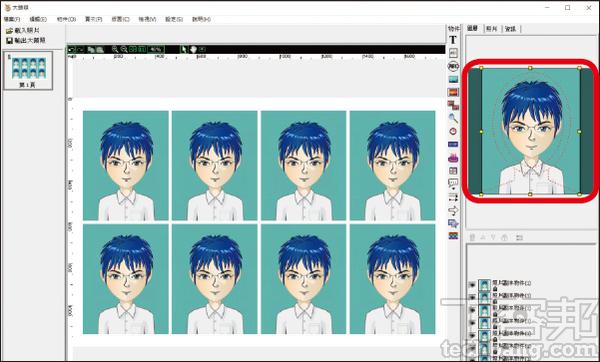Add the double chat bubbles object
The image size is (600, 362).
point(453,223)
